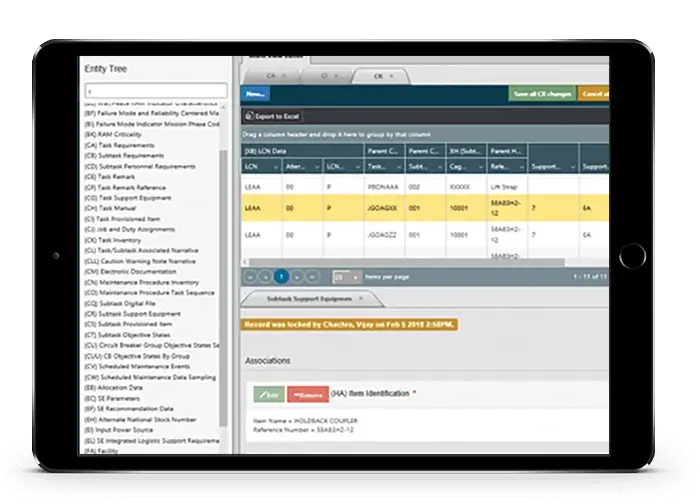700x504 pixels.
Task: Open the Refe... column filter menu
Action: click(522, 167)
